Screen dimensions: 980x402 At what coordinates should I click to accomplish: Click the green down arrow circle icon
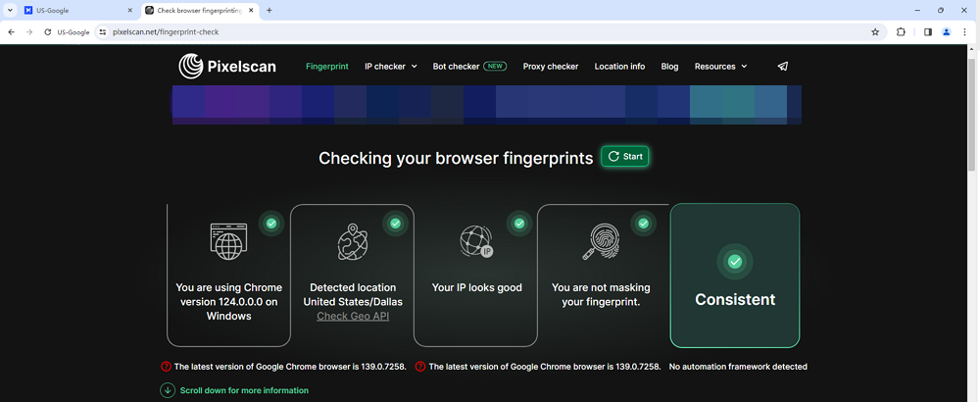pyautogui.click(x=168, y=390)
